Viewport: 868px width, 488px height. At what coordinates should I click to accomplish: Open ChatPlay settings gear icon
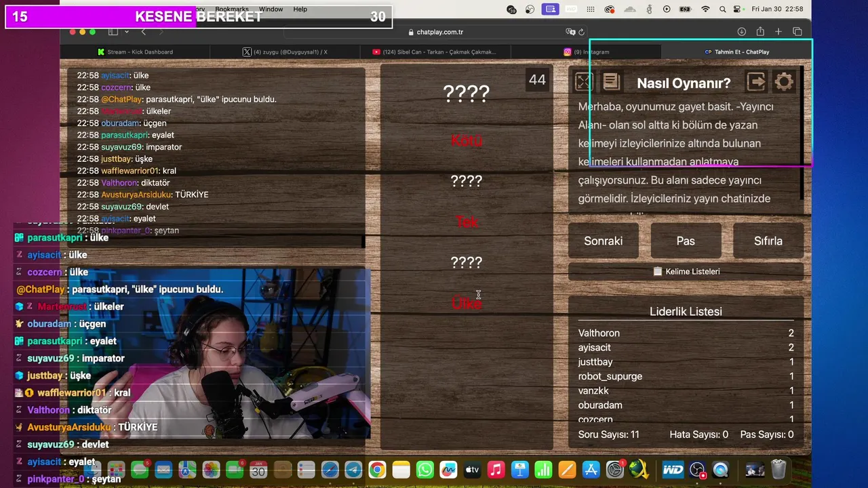coord(784,82)
